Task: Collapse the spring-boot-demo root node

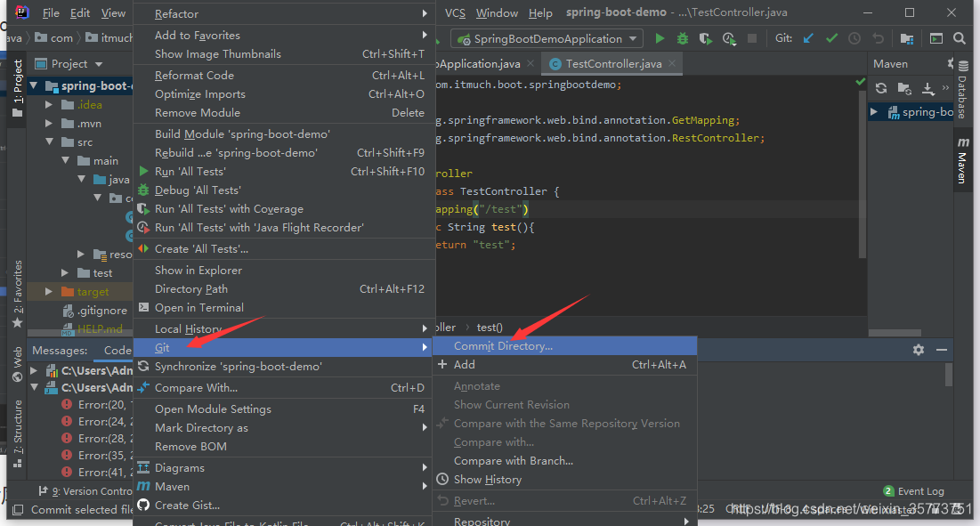Action: click(x=34, y=86)
